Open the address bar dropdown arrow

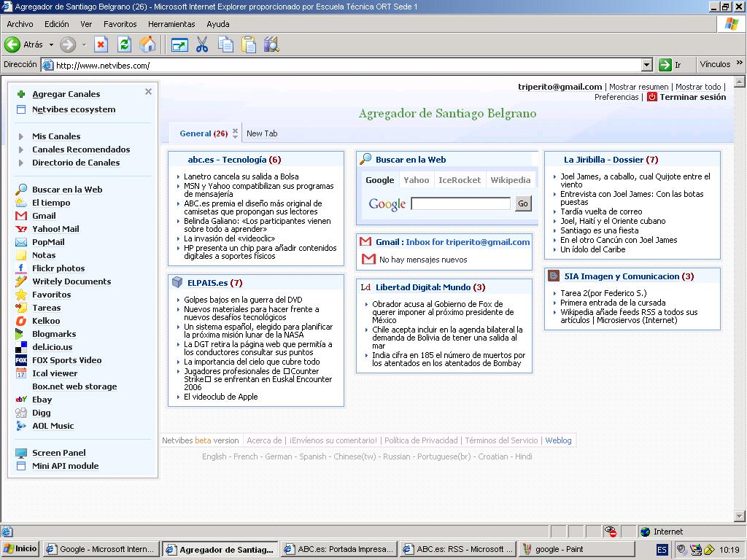click(646, 65)
